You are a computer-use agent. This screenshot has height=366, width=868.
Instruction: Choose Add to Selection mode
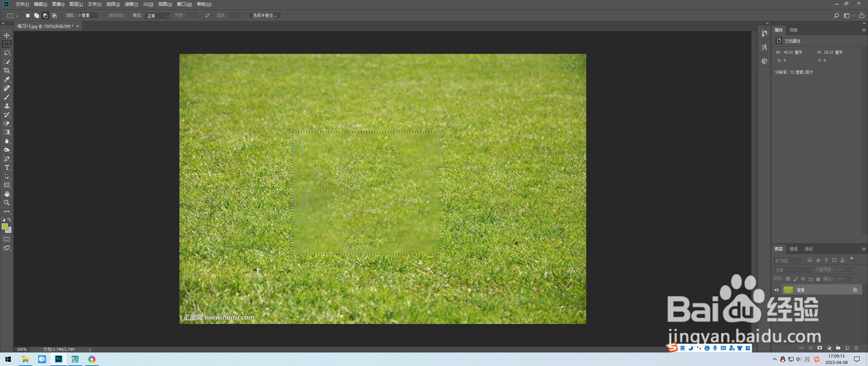[37, 16]
